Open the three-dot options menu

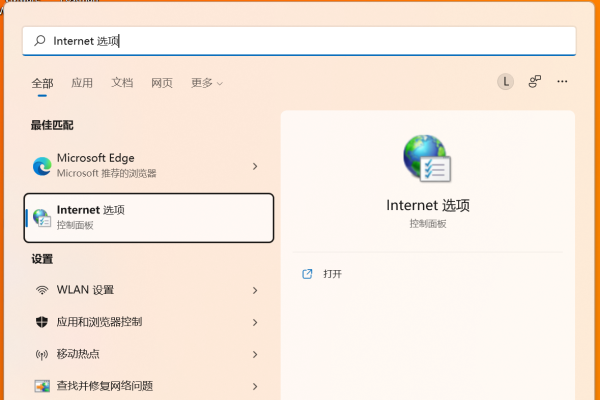562,82
